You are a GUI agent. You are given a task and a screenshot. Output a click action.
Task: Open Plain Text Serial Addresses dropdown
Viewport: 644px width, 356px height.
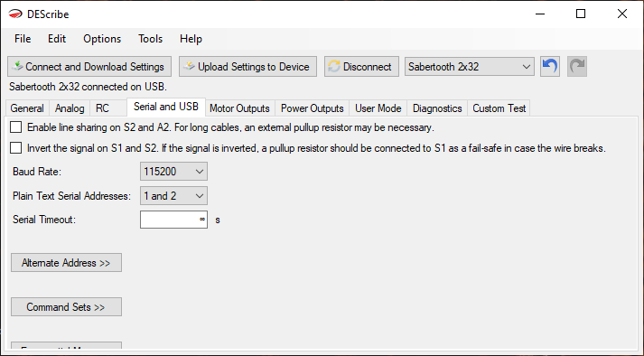(173, 196)
